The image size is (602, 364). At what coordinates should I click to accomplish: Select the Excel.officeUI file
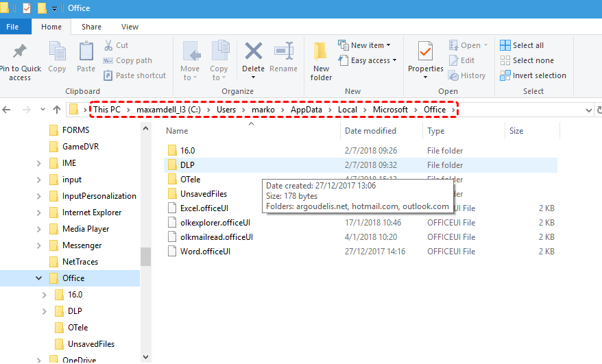coord(205,208)
